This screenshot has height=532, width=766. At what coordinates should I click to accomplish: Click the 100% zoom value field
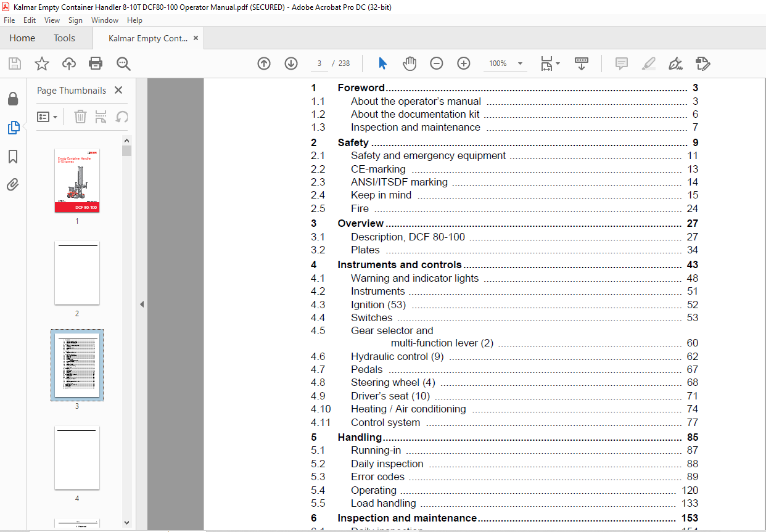coord(498,63)
